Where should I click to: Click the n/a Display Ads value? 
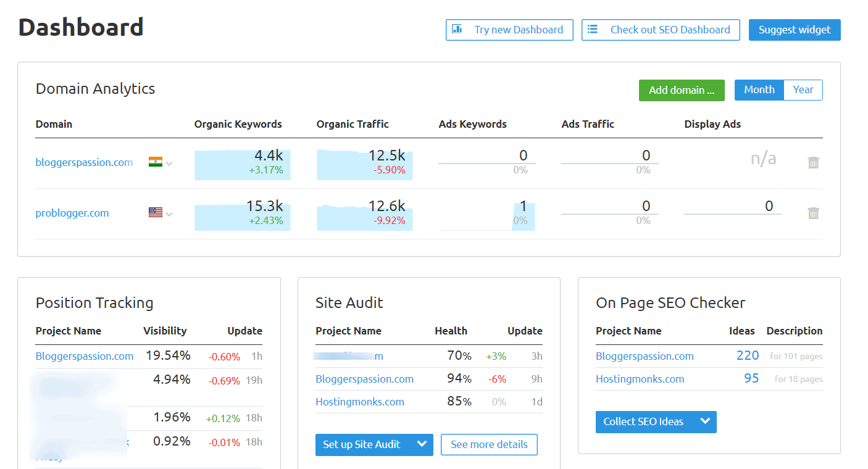pos(764,159)
